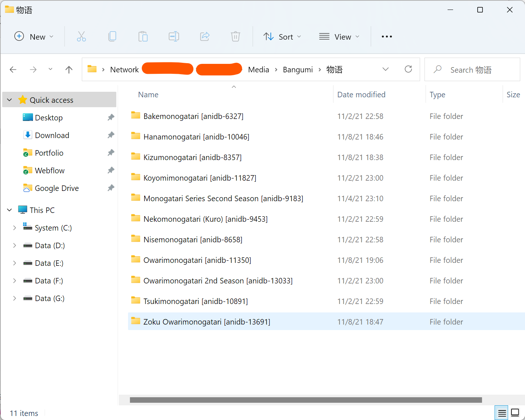
Task: Refresh the current folder view
Action: (x=408, y=69)
